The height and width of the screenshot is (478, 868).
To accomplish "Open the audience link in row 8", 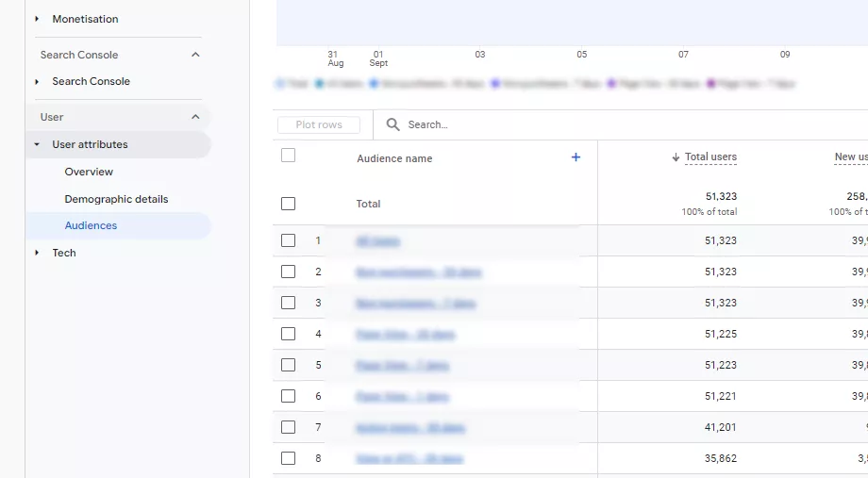I will pyautogui.click(x=409, y=458).
